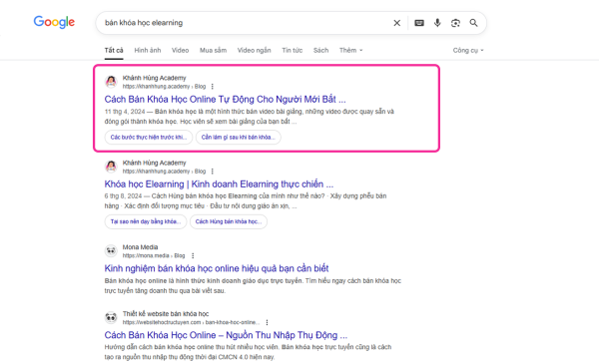The height and width of the screenshot is (364, 599).
Task: Click the Cách Hùng bán khóa học chip
Action: tap(229, 221)
